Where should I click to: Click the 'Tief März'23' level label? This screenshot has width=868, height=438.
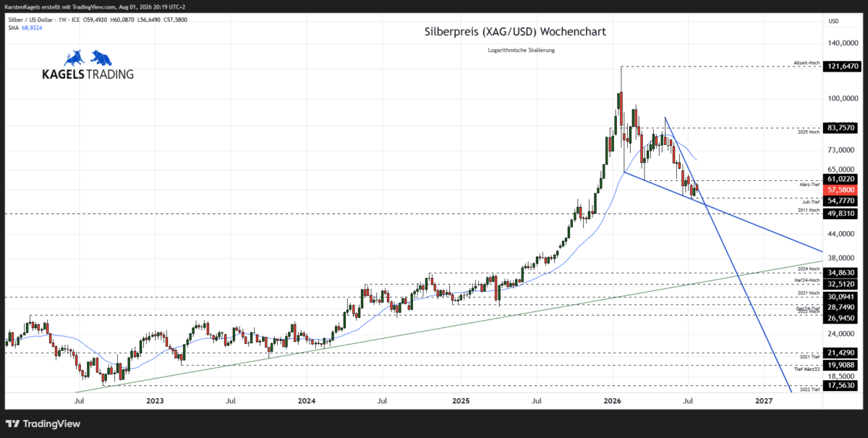[x=807, y=369]
